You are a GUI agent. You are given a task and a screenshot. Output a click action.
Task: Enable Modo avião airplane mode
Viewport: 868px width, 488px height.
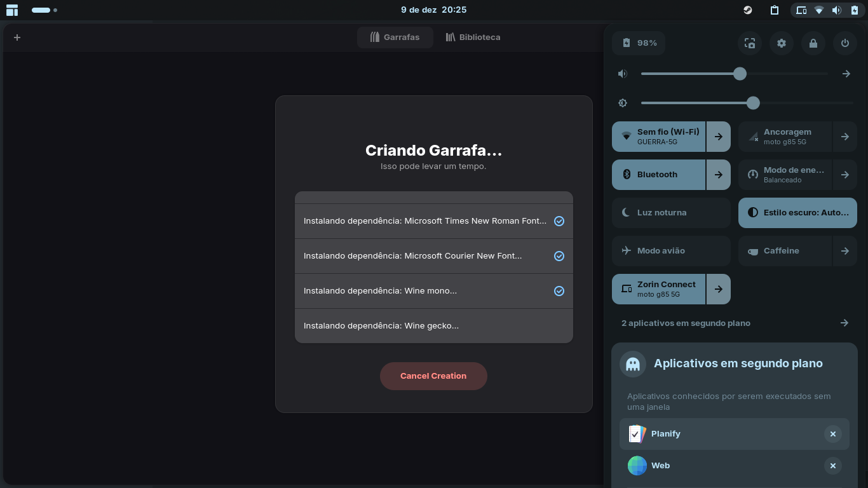click(671, 251)
